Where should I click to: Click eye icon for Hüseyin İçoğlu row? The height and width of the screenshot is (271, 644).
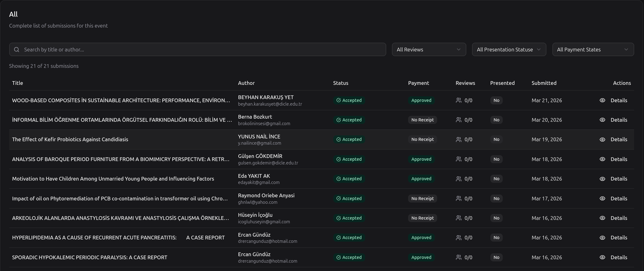point(602,218)
